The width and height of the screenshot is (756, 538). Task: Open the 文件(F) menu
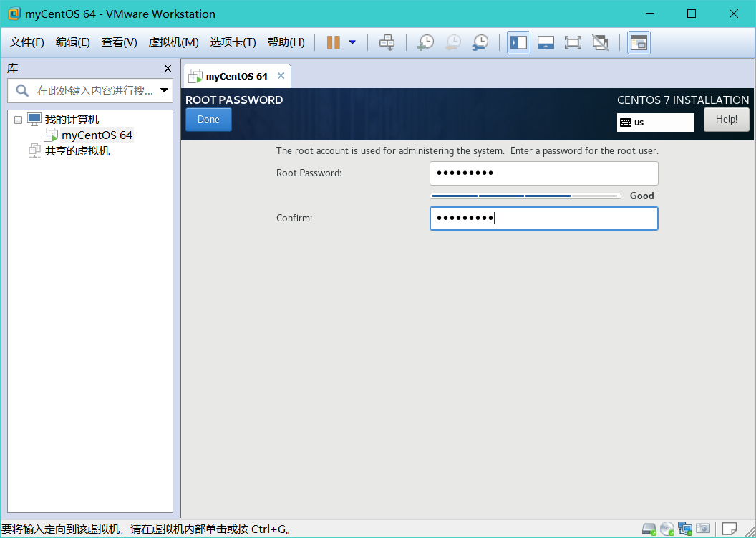point(27,42)
